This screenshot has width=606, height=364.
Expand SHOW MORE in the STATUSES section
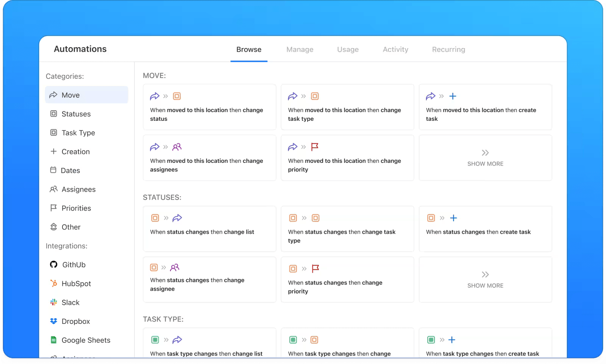pyautogui.click(x=485, y=280)
